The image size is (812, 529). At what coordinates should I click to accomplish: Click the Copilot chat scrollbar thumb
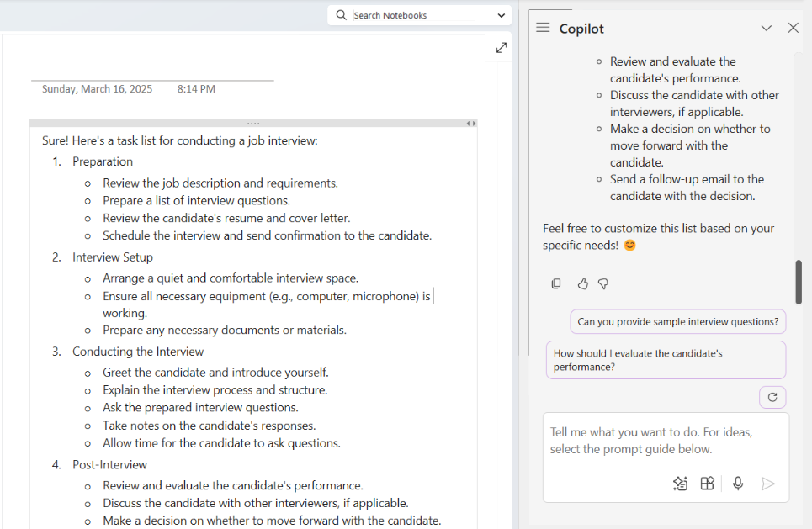[x=799, y=282]
